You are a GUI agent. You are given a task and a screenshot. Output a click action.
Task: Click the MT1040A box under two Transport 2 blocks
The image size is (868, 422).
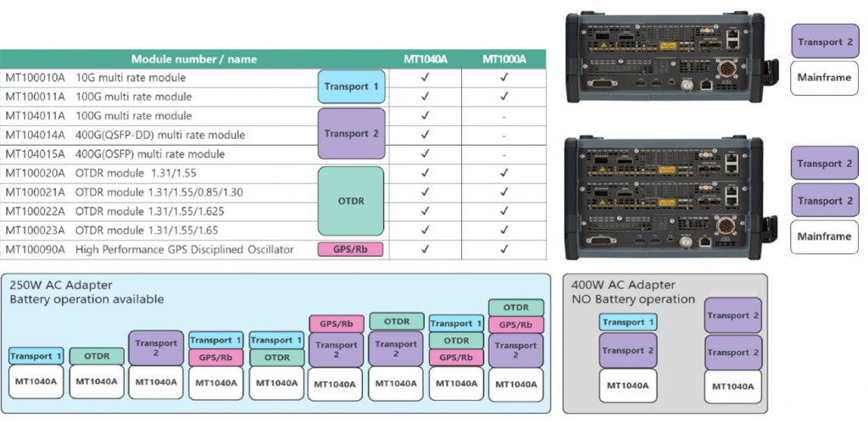point(733,386)
